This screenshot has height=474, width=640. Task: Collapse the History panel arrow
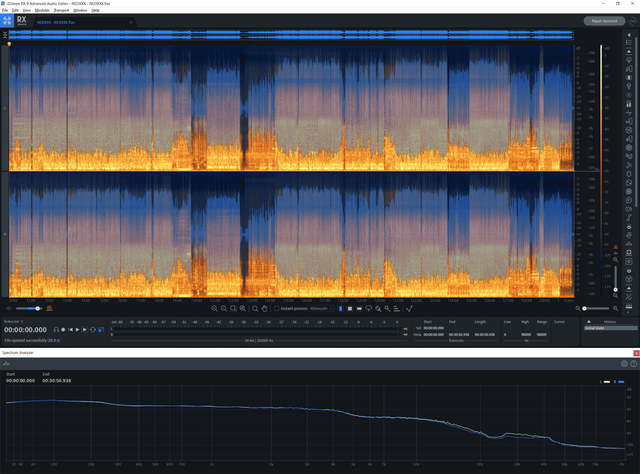click(589, 322)
